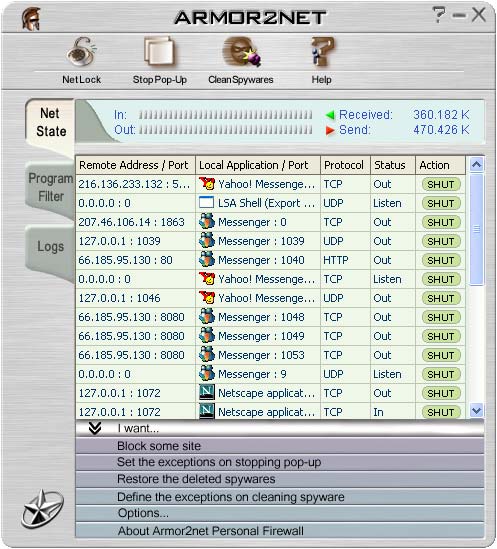Click the LSA Shell window icon
497x549 pixels.
(x=206, y=203)
